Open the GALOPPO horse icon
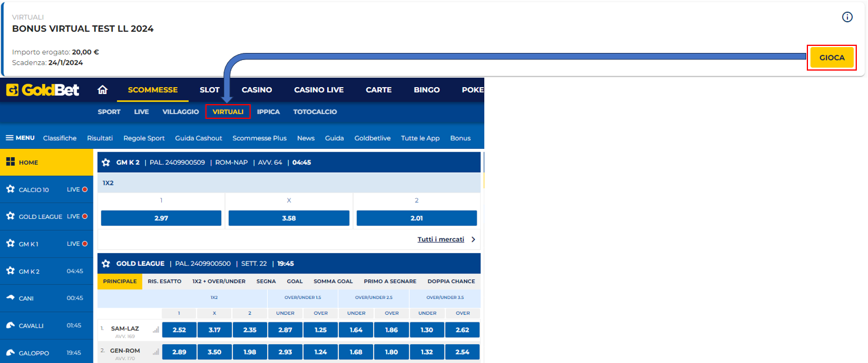868x363 pixels. click(x=10, y=353)
